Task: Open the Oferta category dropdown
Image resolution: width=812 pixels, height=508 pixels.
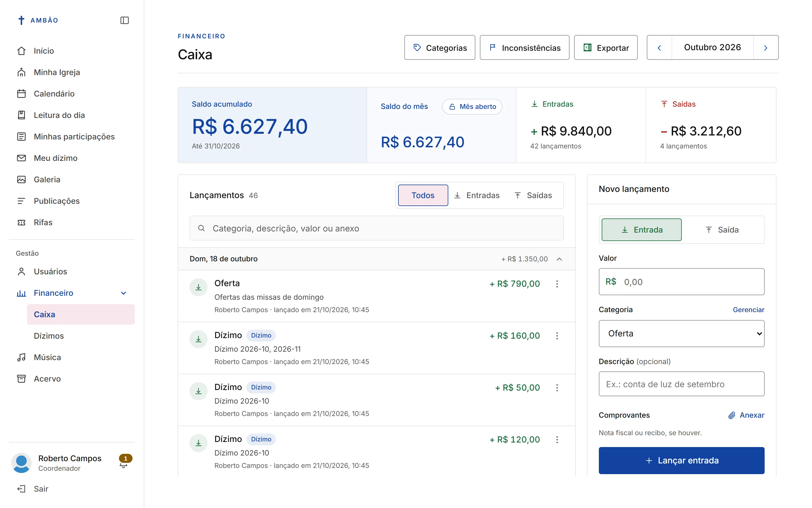Action: 681,334
